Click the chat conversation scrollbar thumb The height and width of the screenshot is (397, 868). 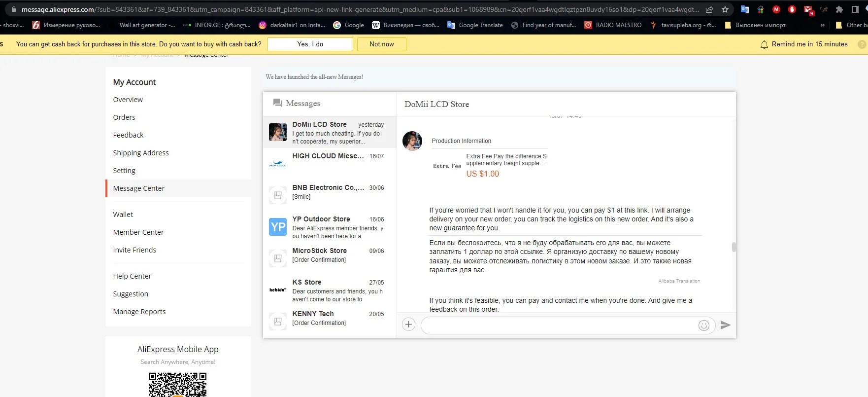pos(734,247)
